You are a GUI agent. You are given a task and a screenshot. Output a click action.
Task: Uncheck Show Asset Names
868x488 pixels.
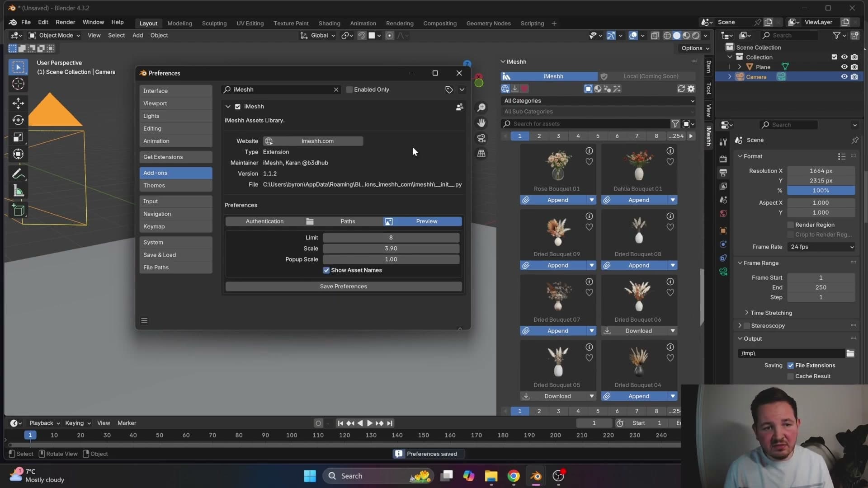click(x=326, y=270)
